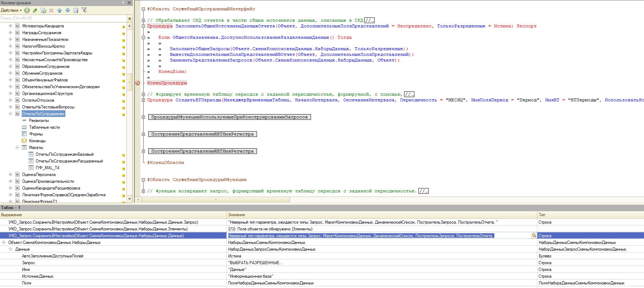Click the ОбразованияСотрудников report icon
This screenshot has width=644, height=288.
click(17, 66)
